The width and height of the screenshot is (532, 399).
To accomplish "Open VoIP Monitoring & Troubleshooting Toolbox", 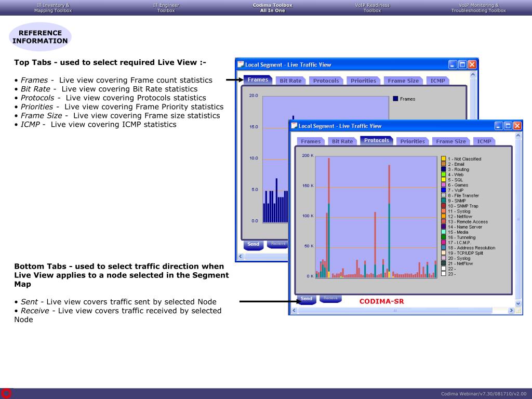I will click(x=478, y=8).
